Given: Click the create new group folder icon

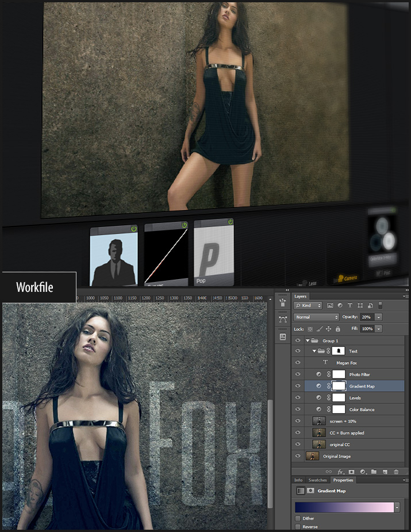Looking at the screenshot, I should pos(374,472).
